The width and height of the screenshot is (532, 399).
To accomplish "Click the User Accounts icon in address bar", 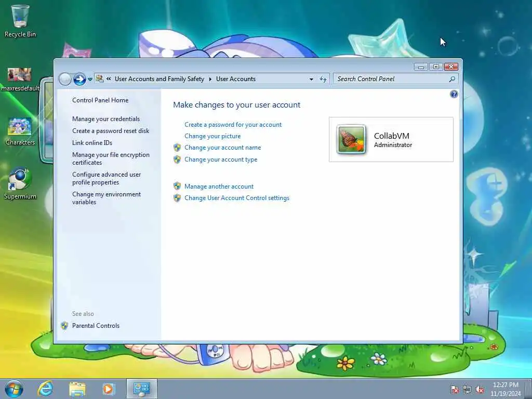I will pos(99,79).
